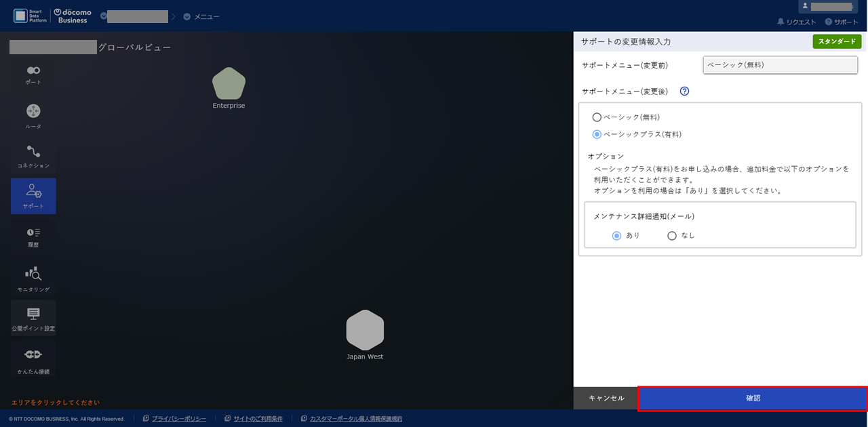Click the キャンセル button
The height and width of the screenshot is (427, 868).
tap(606, 399)
